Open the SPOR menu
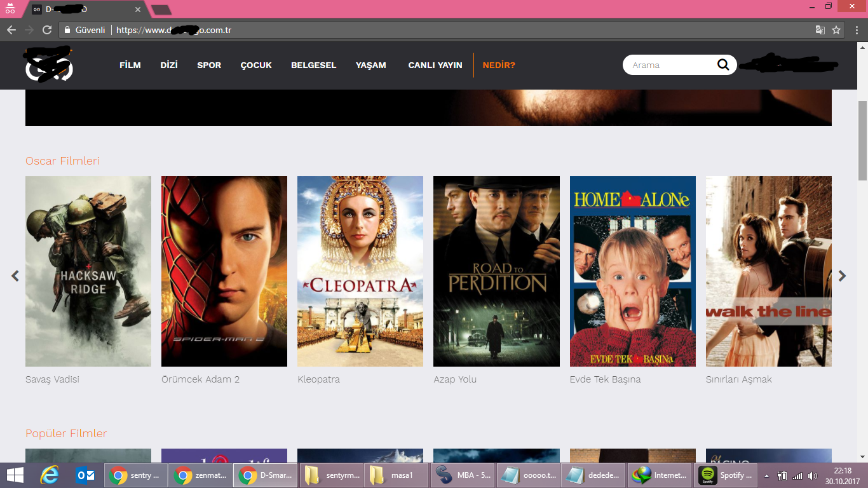The height and width of the screenshot is (488, 868). (x=209, y=65)
